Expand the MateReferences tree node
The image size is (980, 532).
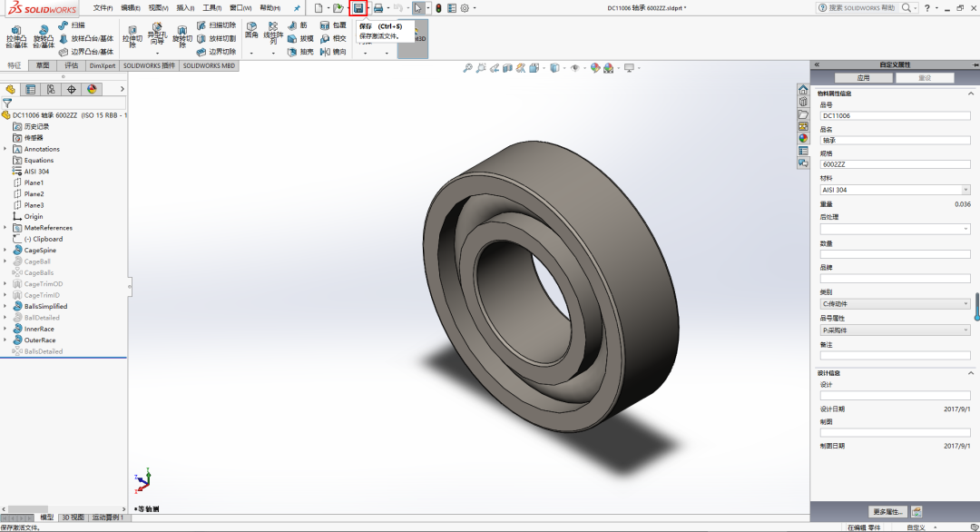(x=5, y=228)
